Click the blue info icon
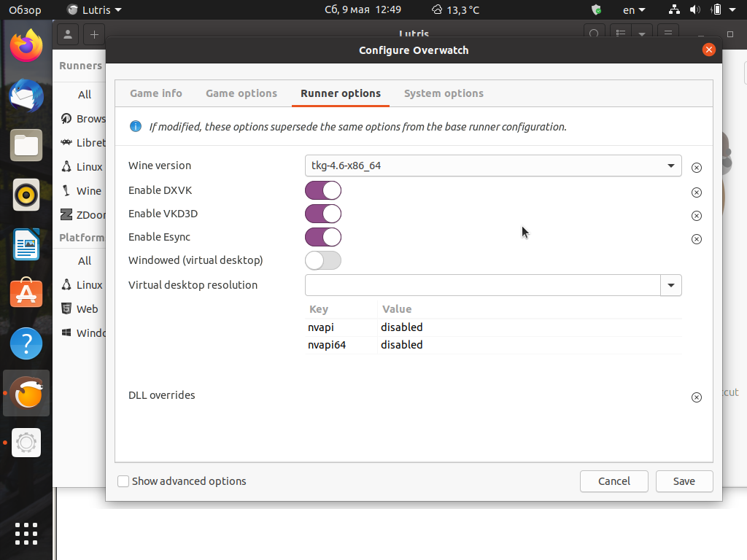Image resolution: width=747 pixels, height=560 pixels. pos(136,126)
